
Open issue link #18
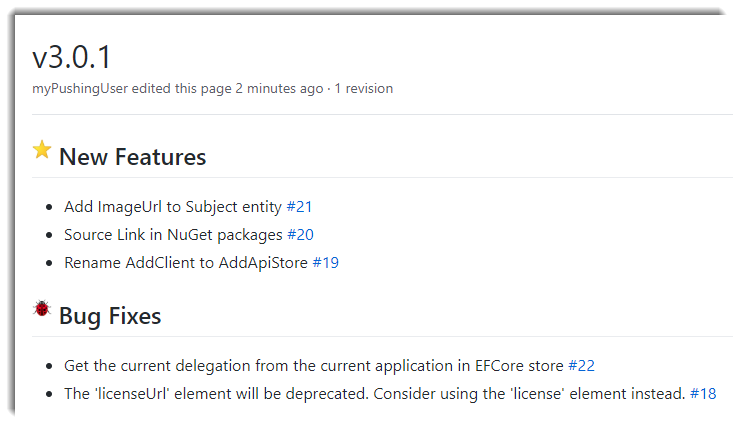703,394
